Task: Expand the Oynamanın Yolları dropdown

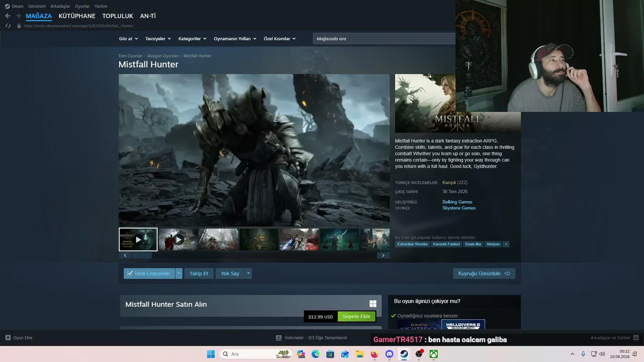Action: click(235, 39)
